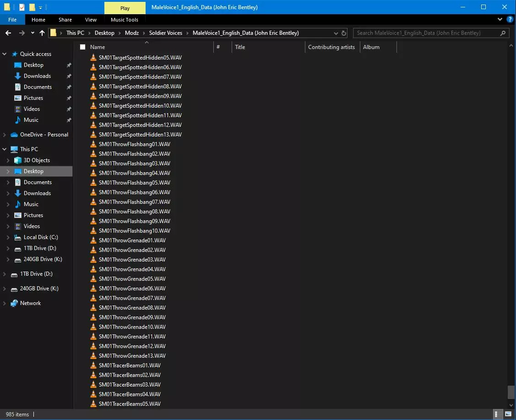Collapse the Quick access tree node

[4, 54]
